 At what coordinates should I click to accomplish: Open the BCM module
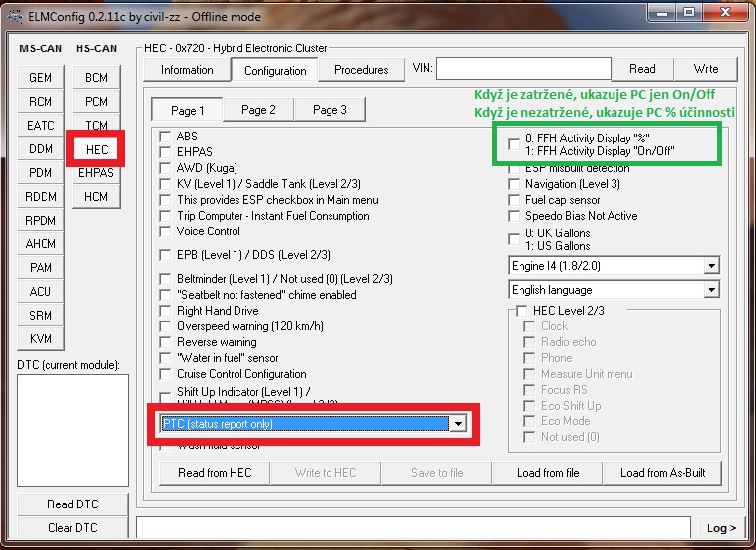point(96,78)
